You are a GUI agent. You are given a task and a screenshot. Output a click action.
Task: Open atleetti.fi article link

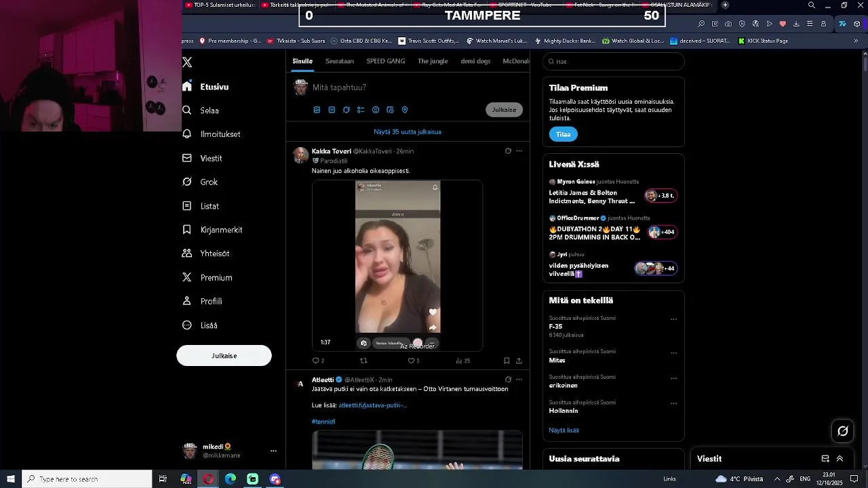[x=372, y=405]
